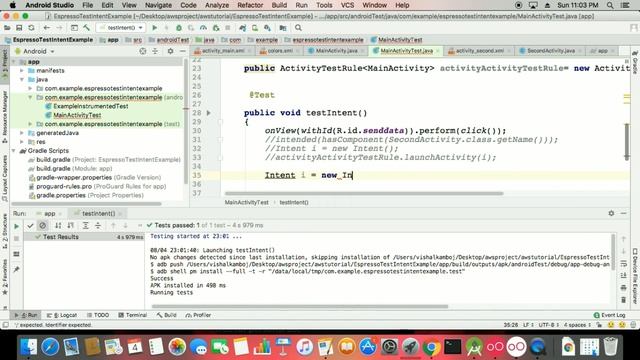Screen dimensions: 640x360
Task: Click the Debug bug icon in the main toolbar
Action: coord(179,28)
